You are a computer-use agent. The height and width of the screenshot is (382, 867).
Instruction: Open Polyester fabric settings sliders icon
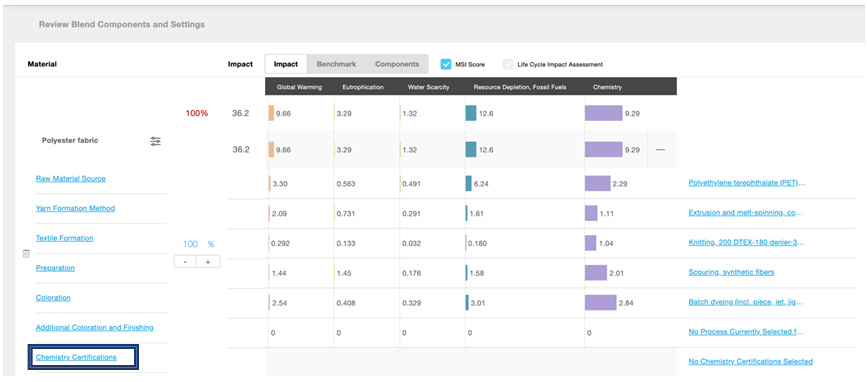[x=155, y=141]
